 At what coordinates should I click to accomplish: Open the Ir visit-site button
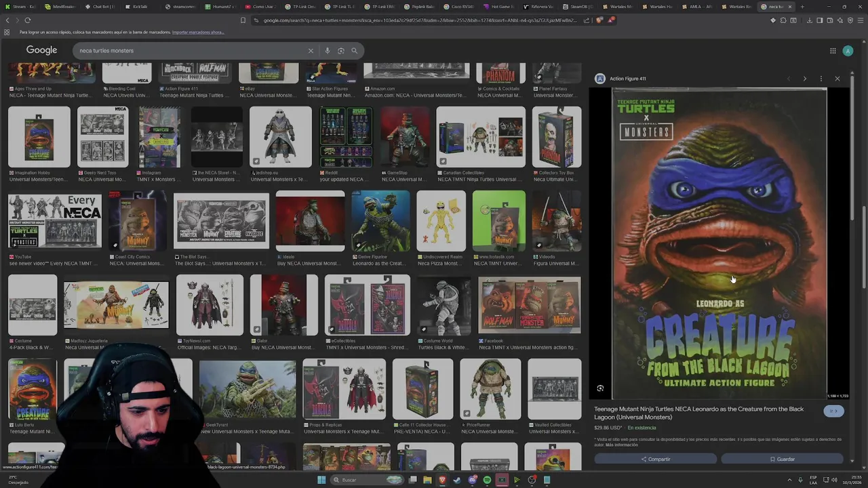[x=834, y=411]
